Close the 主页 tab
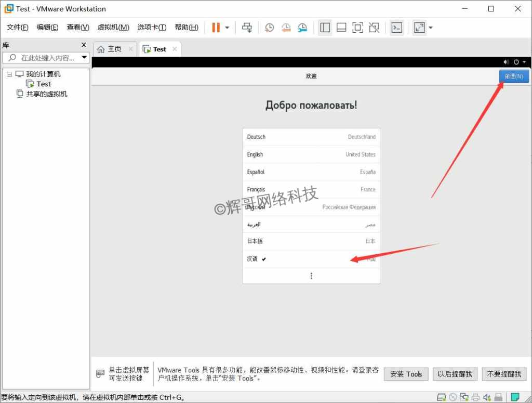 click(x=130, y=49)
